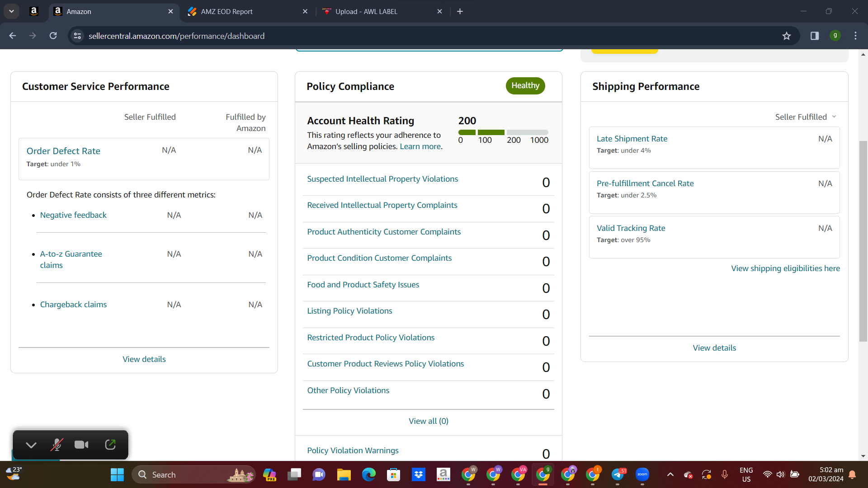Switch to the AMZ EOD Report tab

(x=248, y=11)
